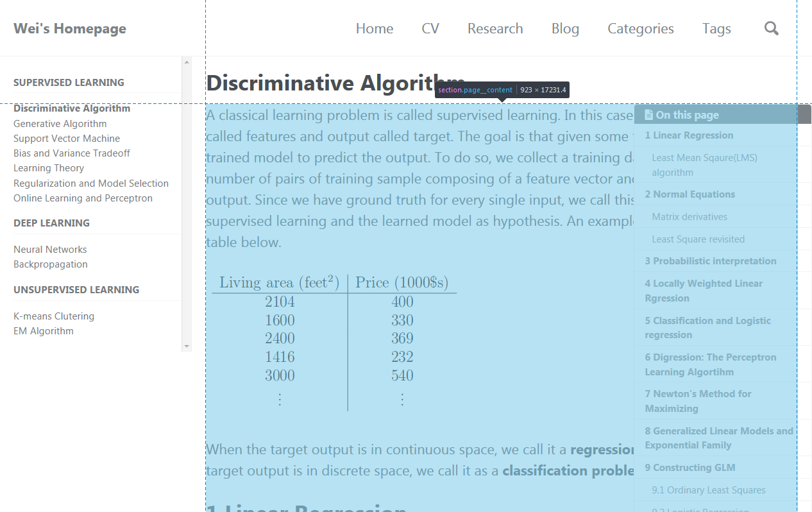
Task: Open 9.1 Ordinary Least Squares entry
Action: [709, 490]
